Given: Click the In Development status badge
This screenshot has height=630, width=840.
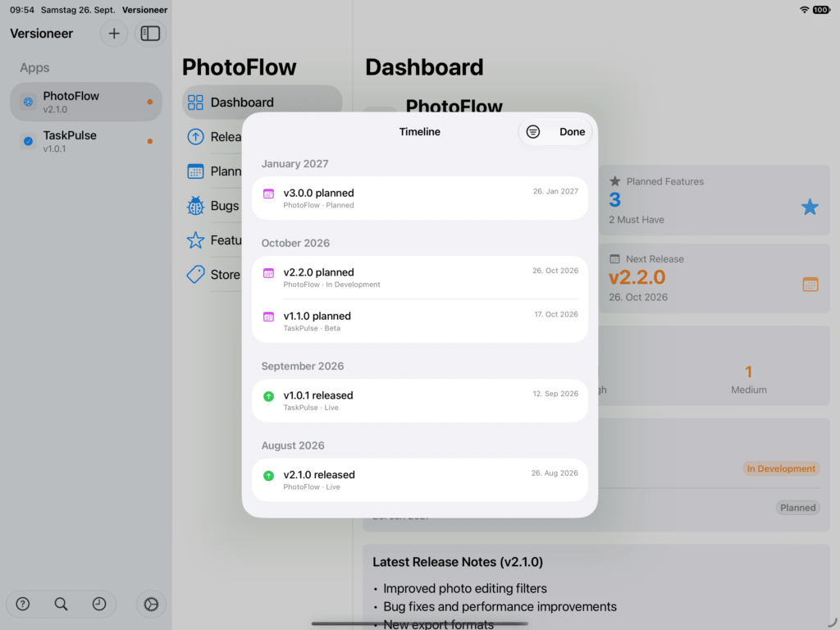Looking at the screenshot, I should (781, 468).
